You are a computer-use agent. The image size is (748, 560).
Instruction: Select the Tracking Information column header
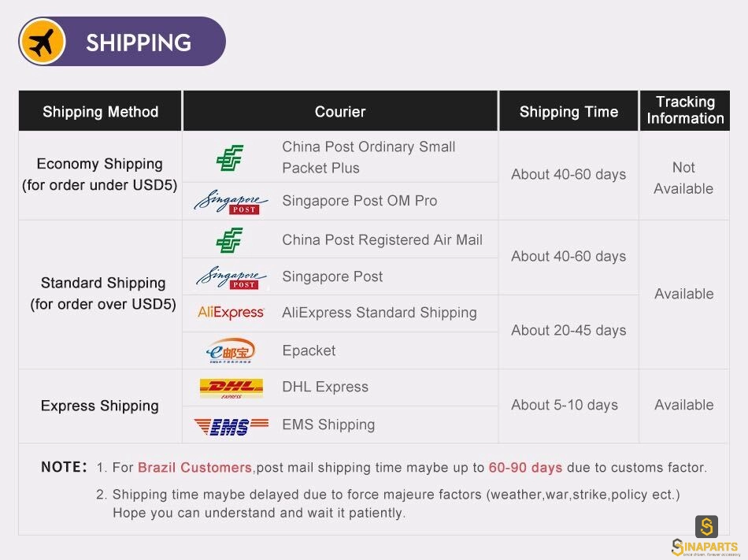click(685, 111)
